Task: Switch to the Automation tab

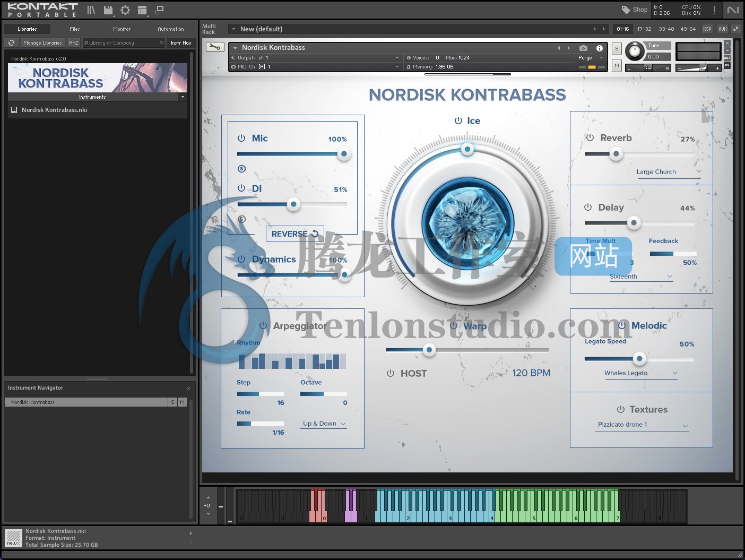Action: 170,29
